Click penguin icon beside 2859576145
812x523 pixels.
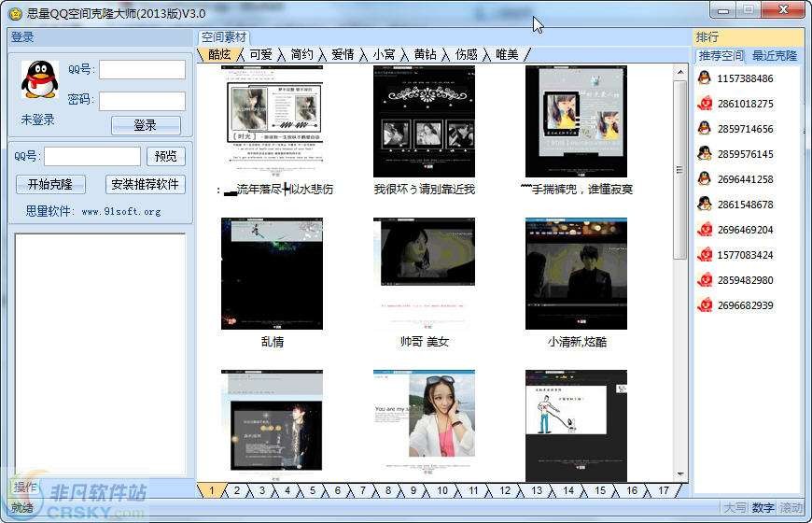pos(705,153)
